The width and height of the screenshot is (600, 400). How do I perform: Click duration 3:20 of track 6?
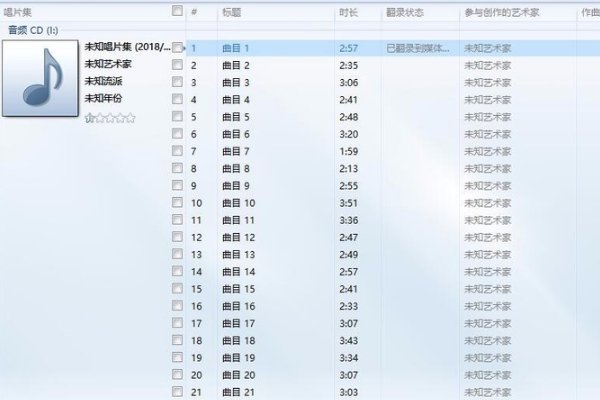pyautogui.click(x=349, y=134)
